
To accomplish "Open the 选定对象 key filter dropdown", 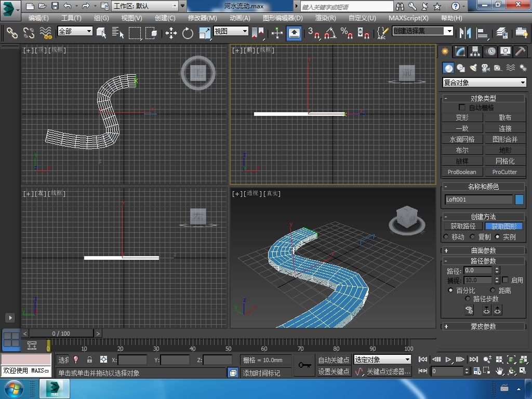I will click(382, 360).
